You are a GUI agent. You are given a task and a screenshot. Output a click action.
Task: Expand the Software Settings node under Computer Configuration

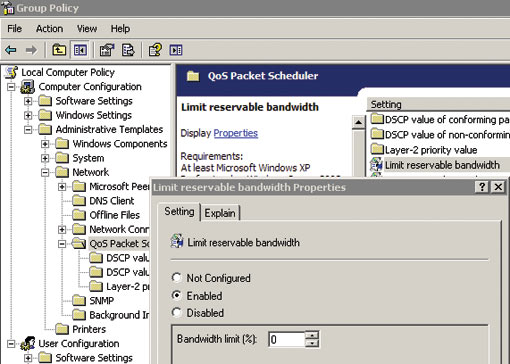pos(28,101)
